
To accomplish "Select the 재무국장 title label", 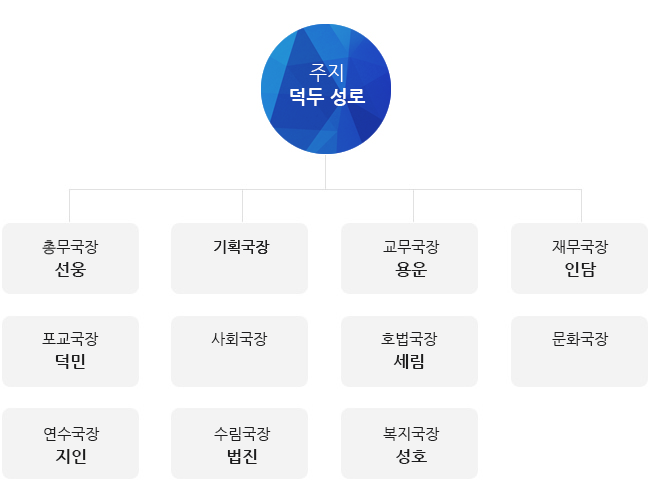I will (x=579, y=247).
